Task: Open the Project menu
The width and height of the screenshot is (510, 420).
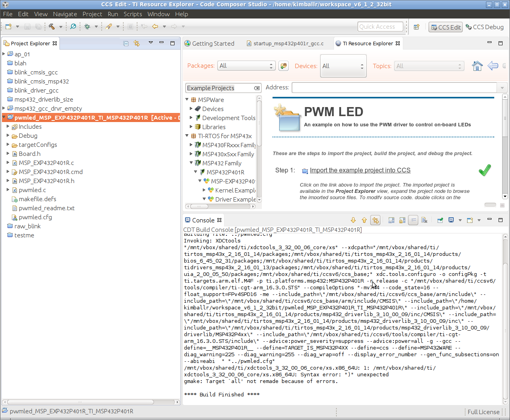Action: (92, 14)
